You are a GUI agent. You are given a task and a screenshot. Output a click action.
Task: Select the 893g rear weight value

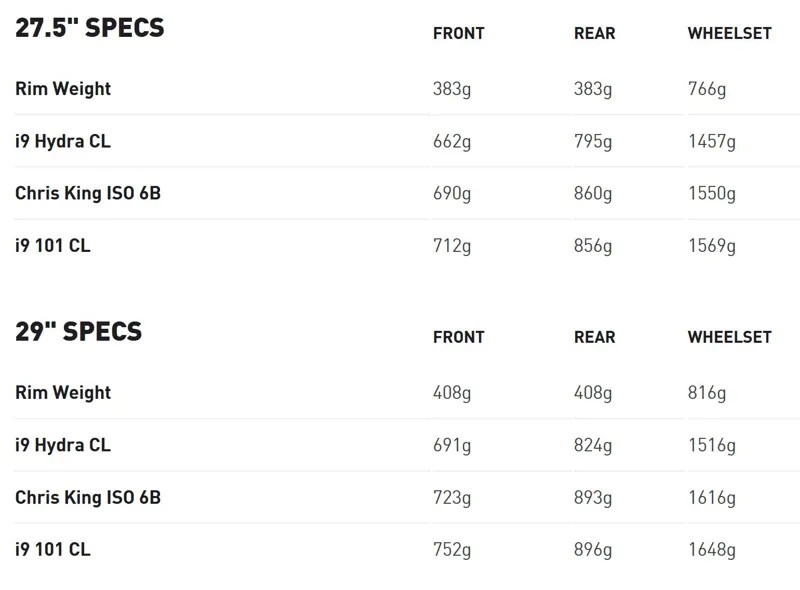593,497
